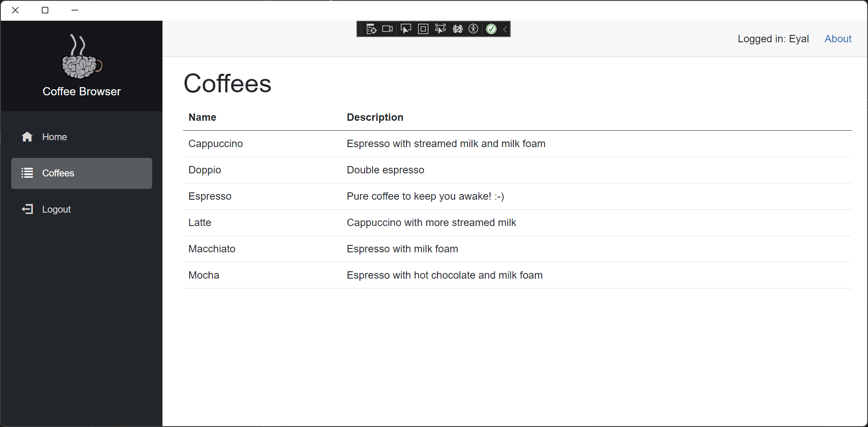Click the Logout exit icon

pos(27,209)
